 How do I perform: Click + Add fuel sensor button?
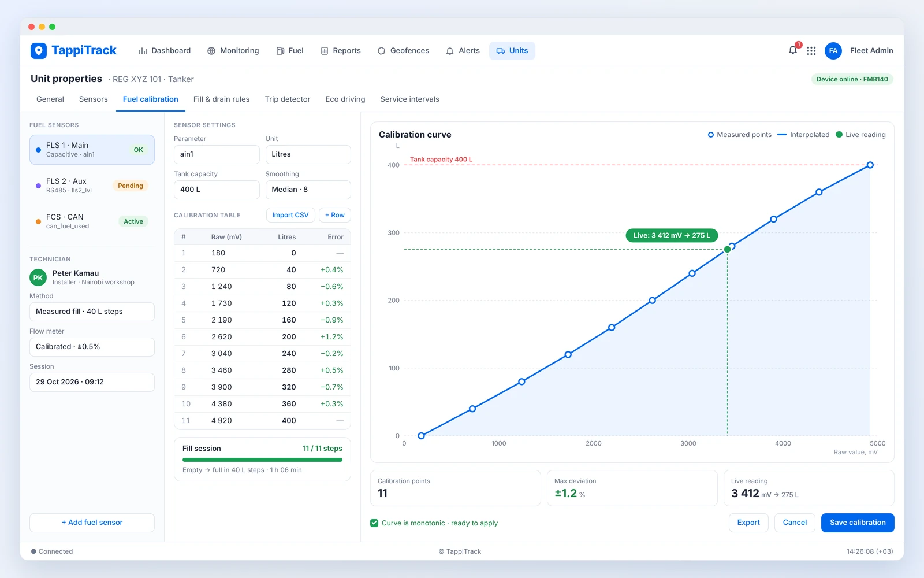pos(92,523)
